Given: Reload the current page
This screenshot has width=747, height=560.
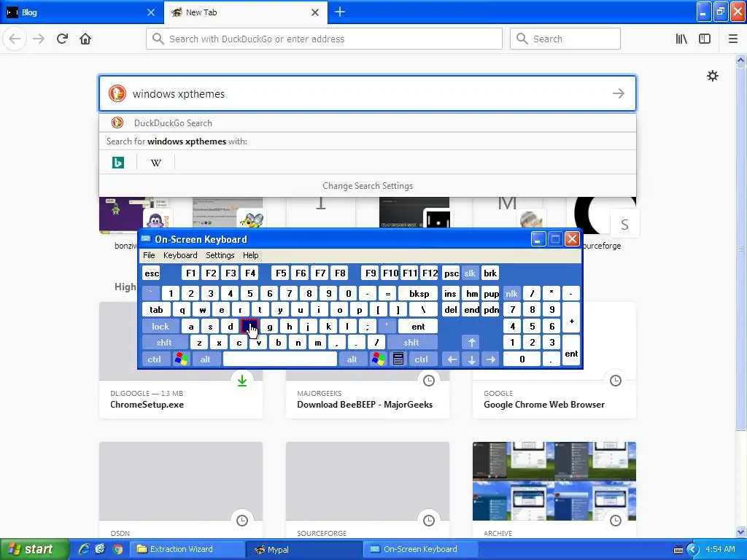Looking at the screenshot, I should point(62,39).
